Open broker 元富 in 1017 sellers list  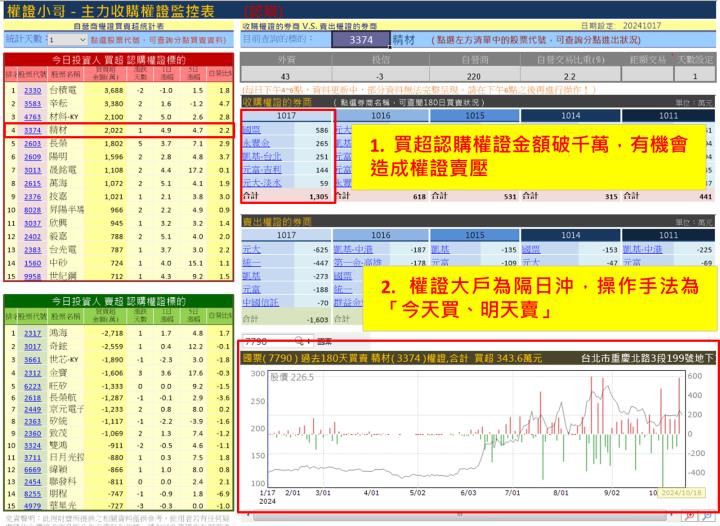tap(252, 290)
